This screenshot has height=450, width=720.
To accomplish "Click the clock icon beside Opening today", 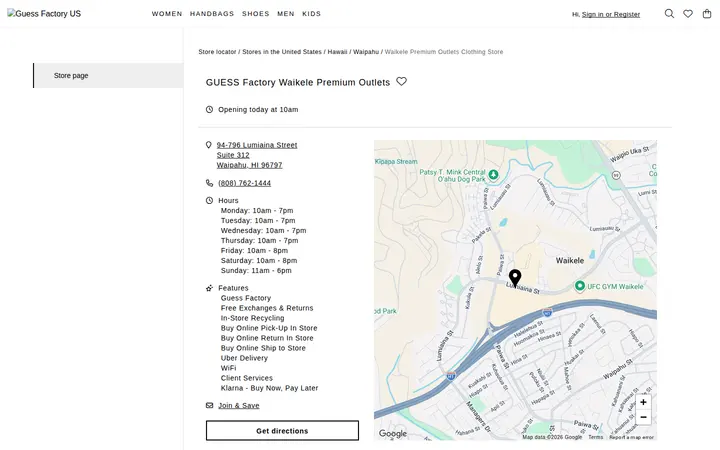I will [209, 109].
